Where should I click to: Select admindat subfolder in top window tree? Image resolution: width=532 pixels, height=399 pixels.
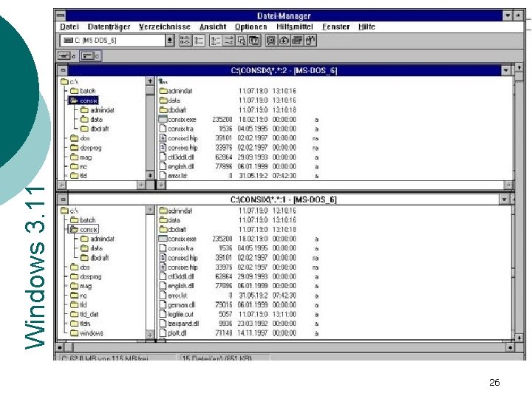(x=98, y=110)
